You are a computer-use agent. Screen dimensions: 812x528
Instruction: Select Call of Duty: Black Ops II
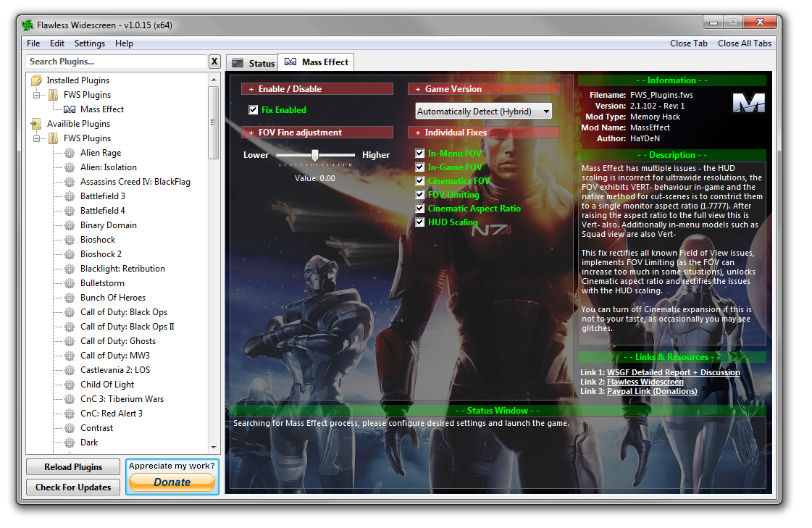pyautogui.click(x=127, y=327)
